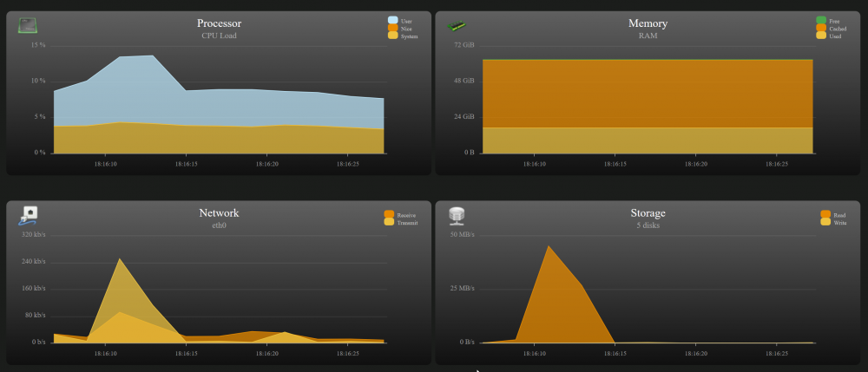Image resolution: width=868 pixels, height=372 pixels.
Task: Select the Processor panel title
Action: pyautogui.click(x=220, y=23)
